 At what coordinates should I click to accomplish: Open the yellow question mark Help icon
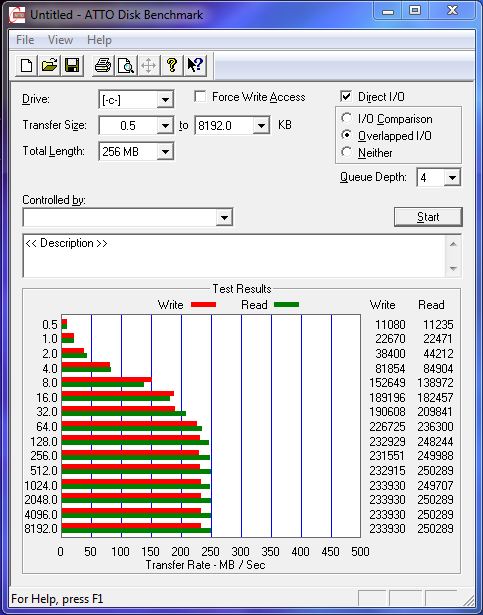click(171, 65)
